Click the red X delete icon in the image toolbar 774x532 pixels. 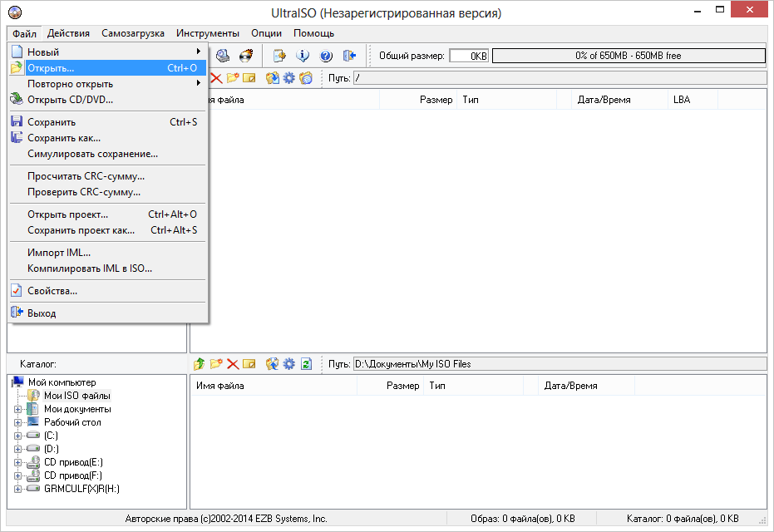click(x=216, y=78)
